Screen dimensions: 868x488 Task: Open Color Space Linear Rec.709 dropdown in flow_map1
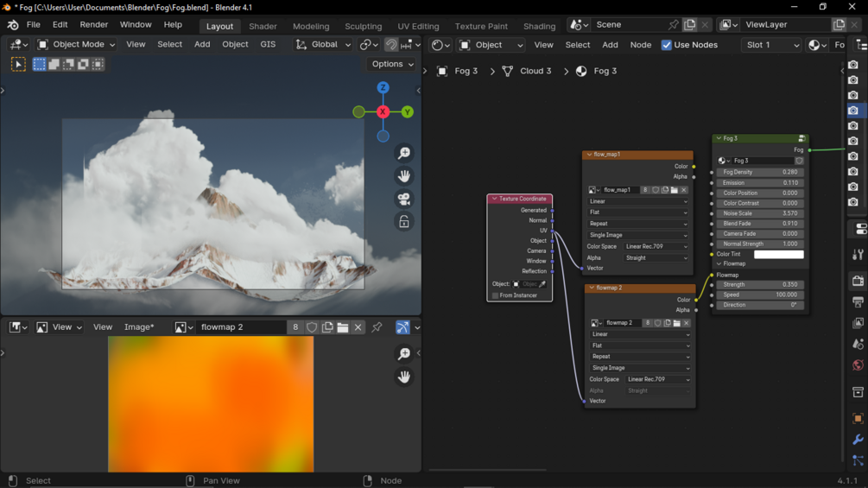[656, 246]
